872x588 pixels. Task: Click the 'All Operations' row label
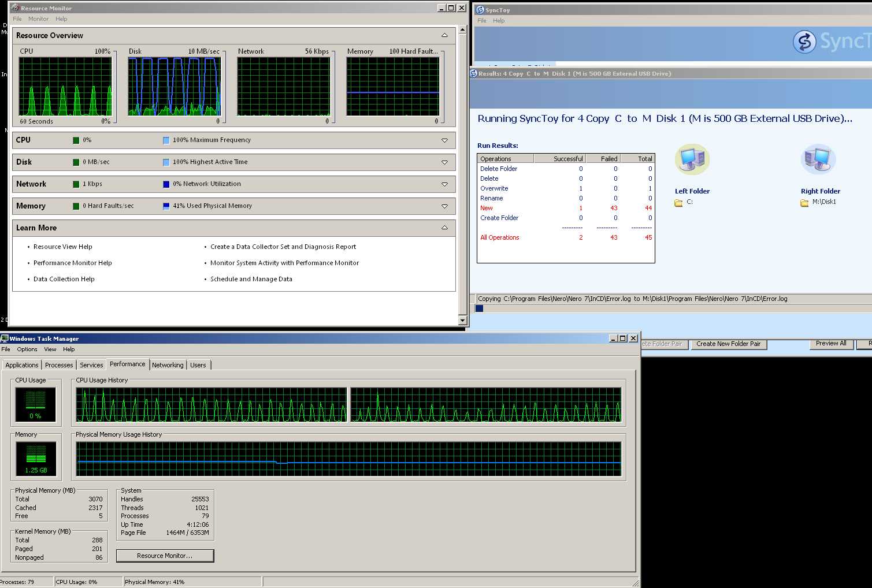pos(500,238)
